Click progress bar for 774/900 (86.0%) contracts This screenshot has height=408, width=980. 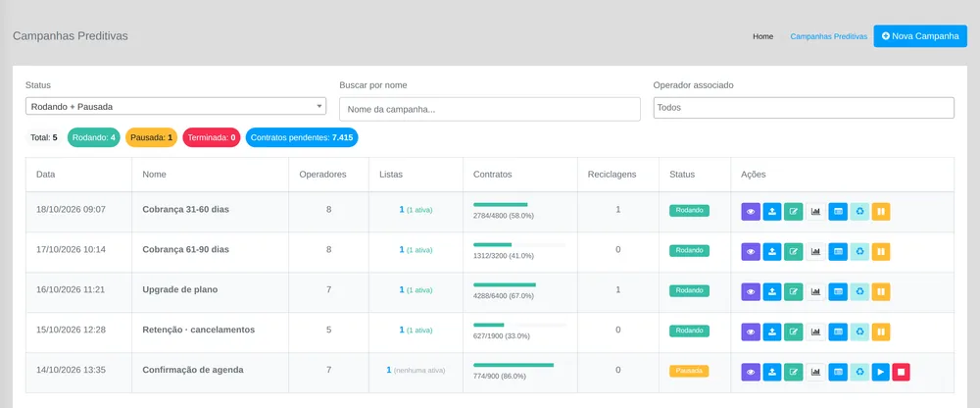pos(519,365)
